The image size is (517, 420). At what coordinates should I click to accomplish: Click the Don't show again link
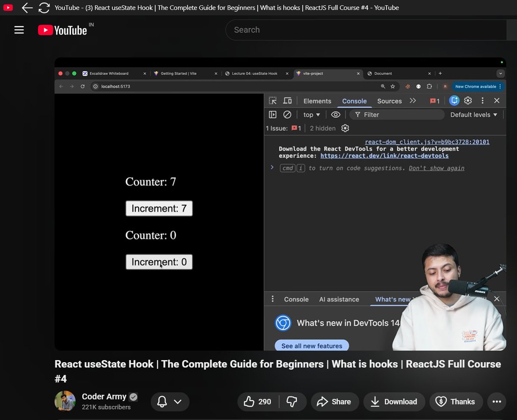436,168
